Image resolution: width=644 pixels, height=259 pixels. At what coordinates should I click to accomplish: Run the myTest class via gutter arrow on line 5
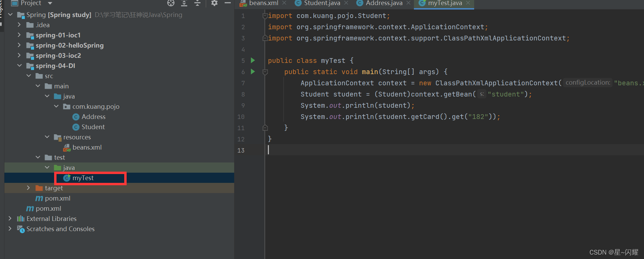(x=253, y=61)
